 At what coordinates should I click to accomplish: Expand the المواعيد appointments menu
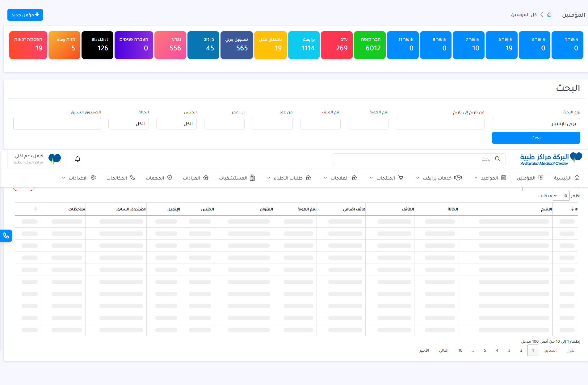(x=491, y=178)
